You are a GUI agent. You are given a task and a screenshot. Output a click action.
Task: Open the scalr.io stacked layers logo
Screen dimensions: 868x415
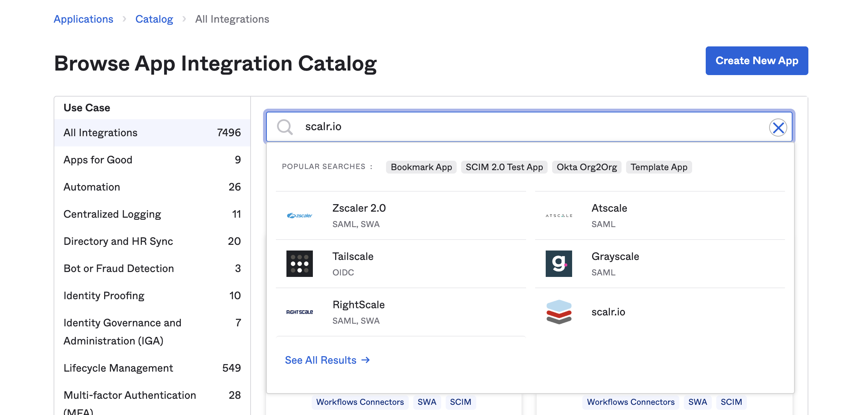(x=559, y=312)
